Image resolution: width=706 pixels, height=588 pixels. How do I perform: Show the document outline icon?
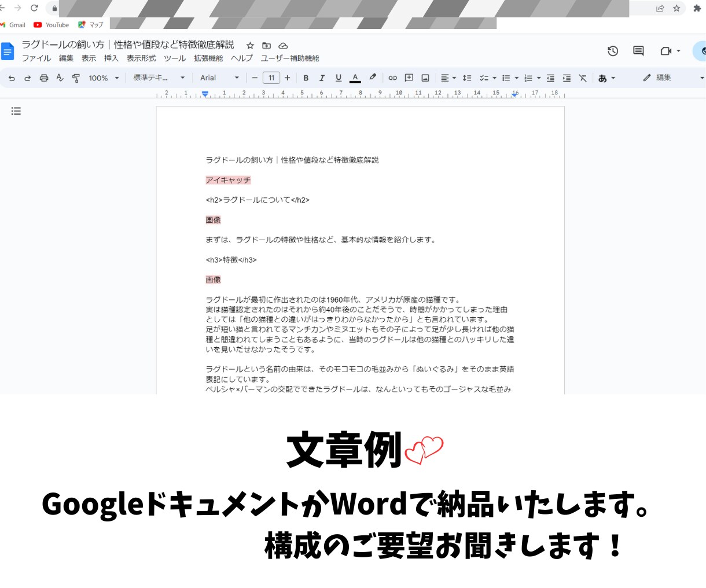pyautogui.click(x=16, y=111)
